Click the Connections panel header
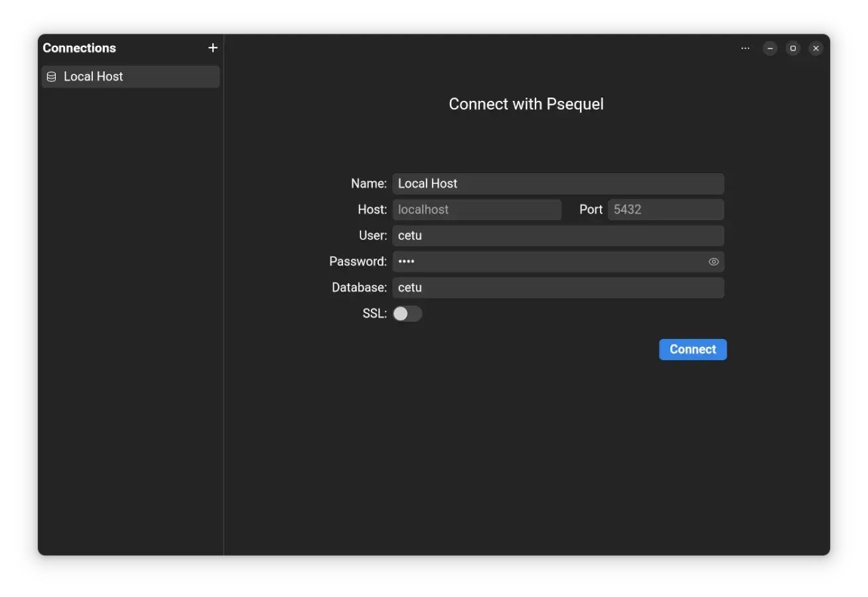This screenshot has height=597, width=868. (x=79, y=47)
